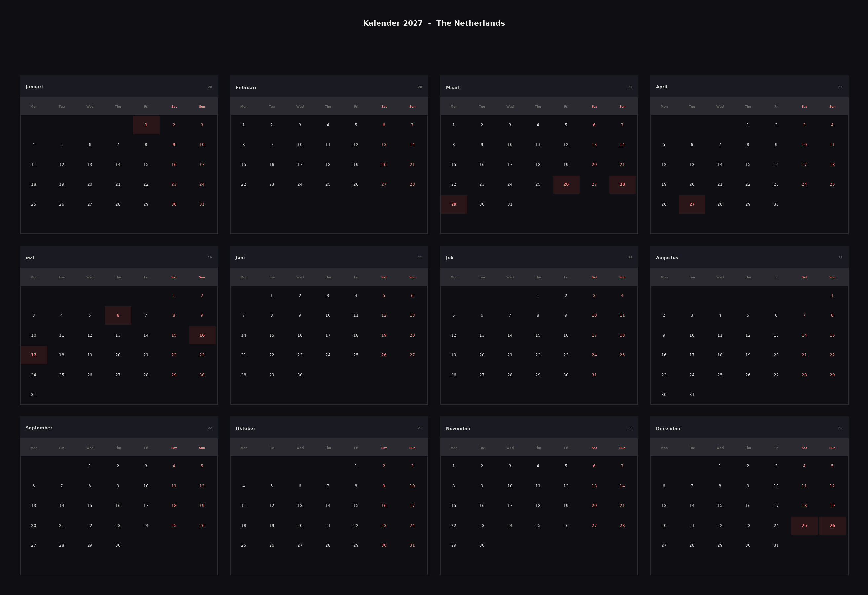Click the Februari month title
Image resolution: width=868 pixels, height=595 pixels.
[246, 88]
